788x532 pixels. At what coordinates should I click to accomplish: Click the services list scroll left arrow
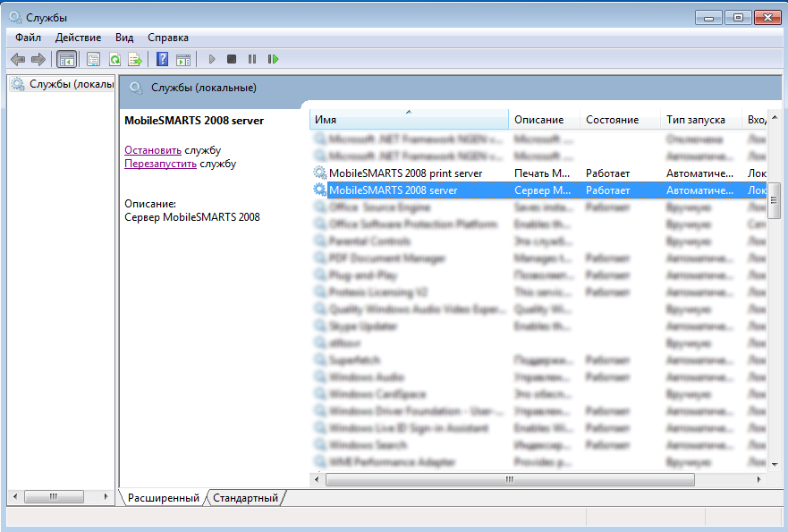coord(317,480)
